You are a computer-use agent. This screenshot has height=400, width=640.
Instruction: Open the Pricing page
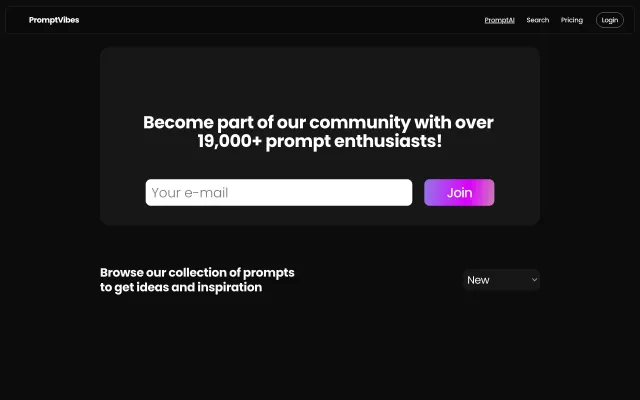(x=572, y=20)
